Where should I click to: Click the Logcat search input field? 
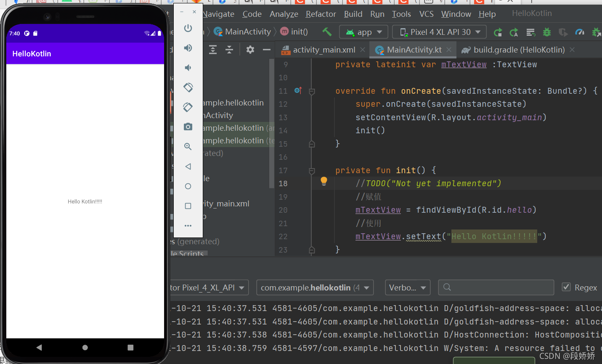click(496, 287)
